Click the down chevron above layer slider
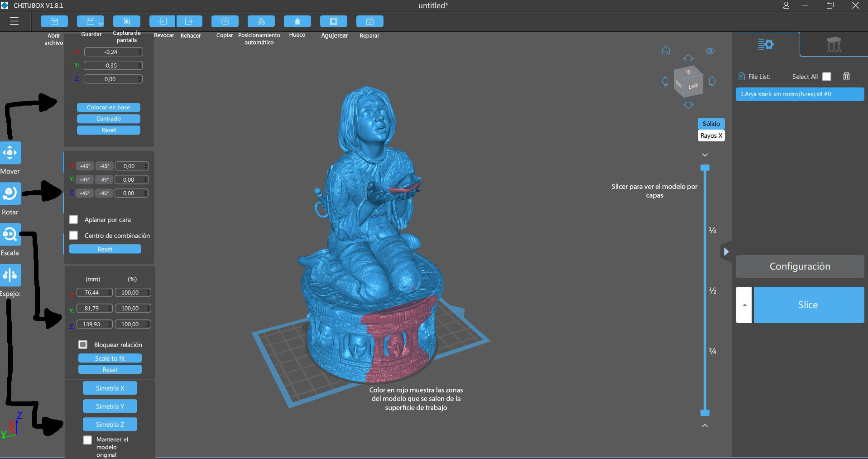The image size is (868, 459). point(705,155)
